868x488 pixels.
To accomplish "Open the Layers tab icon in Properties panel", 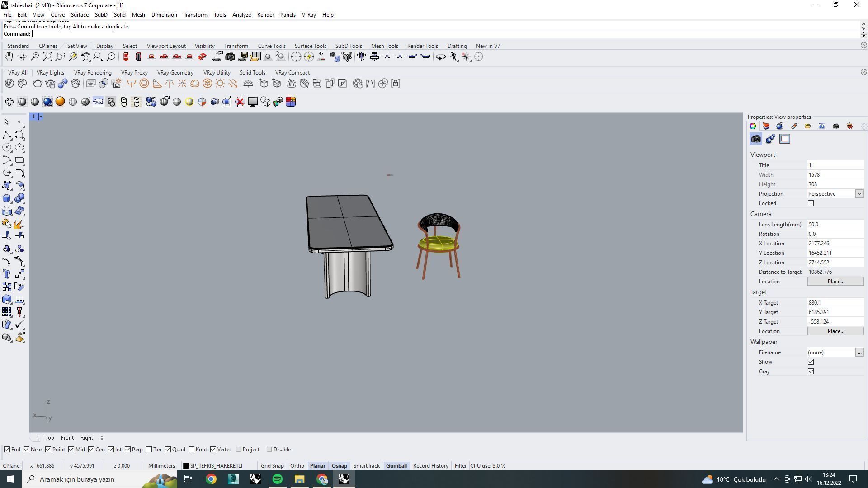I will point(766,126).
